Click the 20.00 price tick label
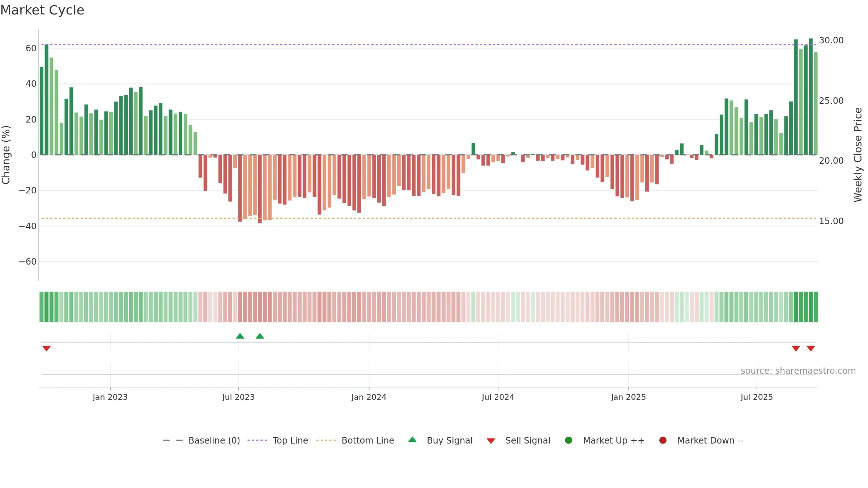This screenshot has height=488, width=868. tap(831, 161)
